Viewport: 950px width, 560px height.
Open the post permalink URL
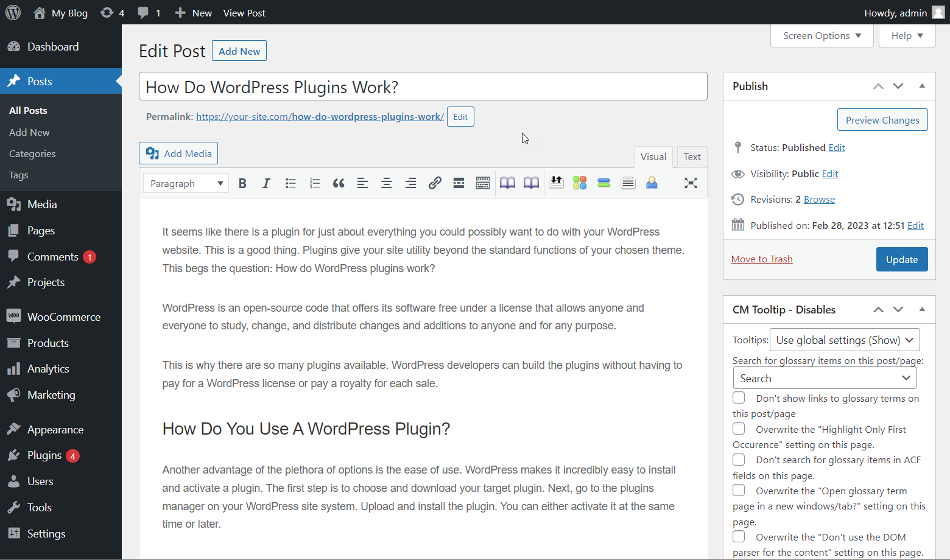tap(320, 117)
